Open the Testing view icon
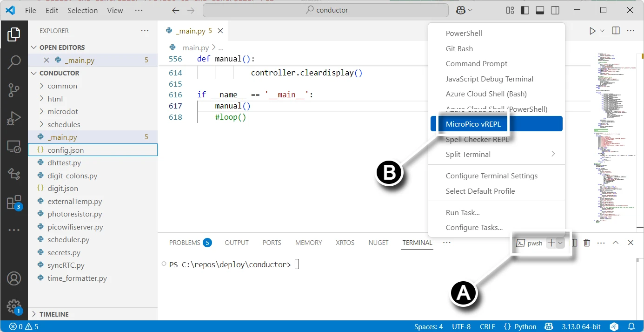 pyautogui.click(x=14, y=175)
